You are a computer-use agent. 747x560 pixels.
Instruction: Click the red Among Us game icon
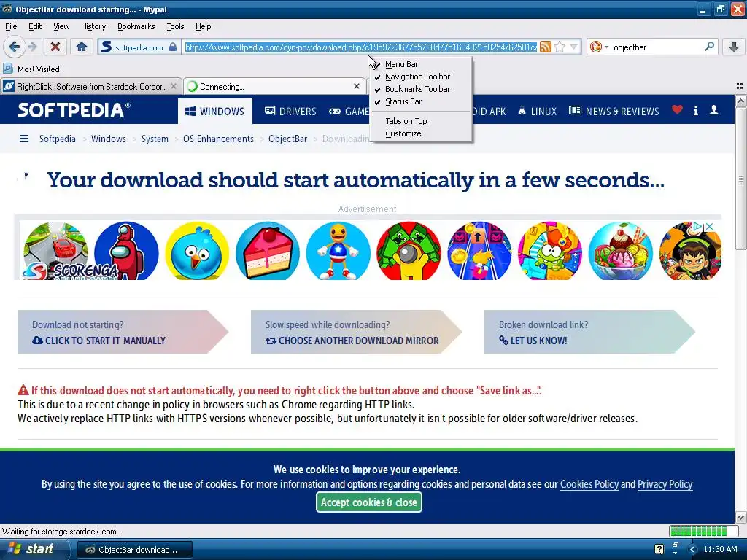pyautogui.click(x=126, y=251)
